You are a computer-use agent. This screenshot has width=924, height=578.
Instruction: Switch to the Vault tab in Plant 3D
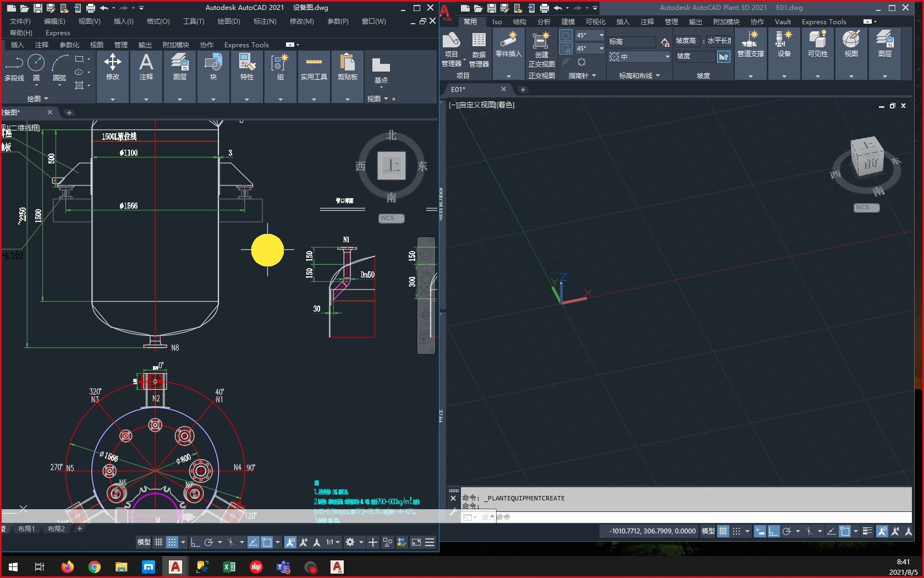click(783, 22)
